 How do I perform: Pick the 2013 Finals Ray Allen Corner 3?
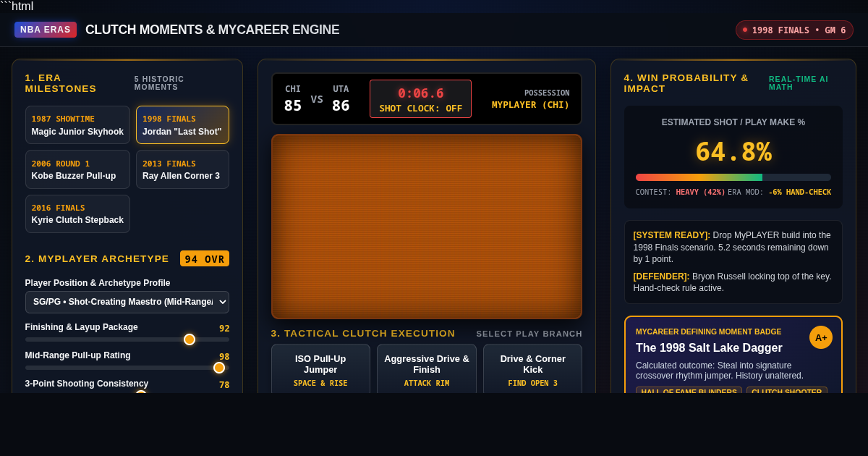[182, 169]
